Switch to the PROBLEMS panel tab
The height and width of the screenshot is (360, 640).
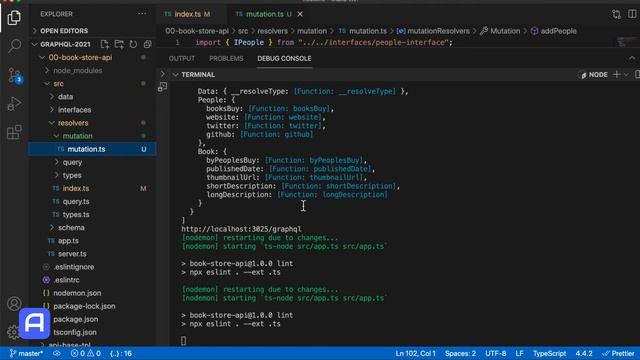(226, 58)
